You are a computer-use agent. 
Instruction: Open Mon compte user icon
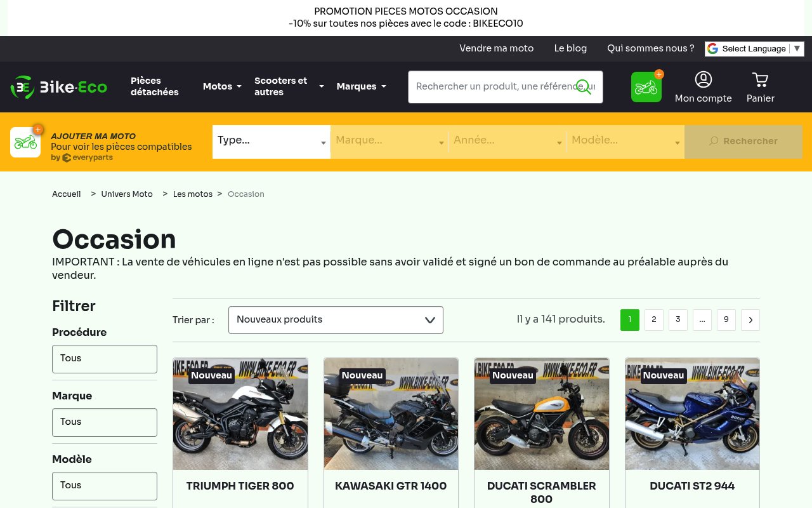(x=703, y=79)
